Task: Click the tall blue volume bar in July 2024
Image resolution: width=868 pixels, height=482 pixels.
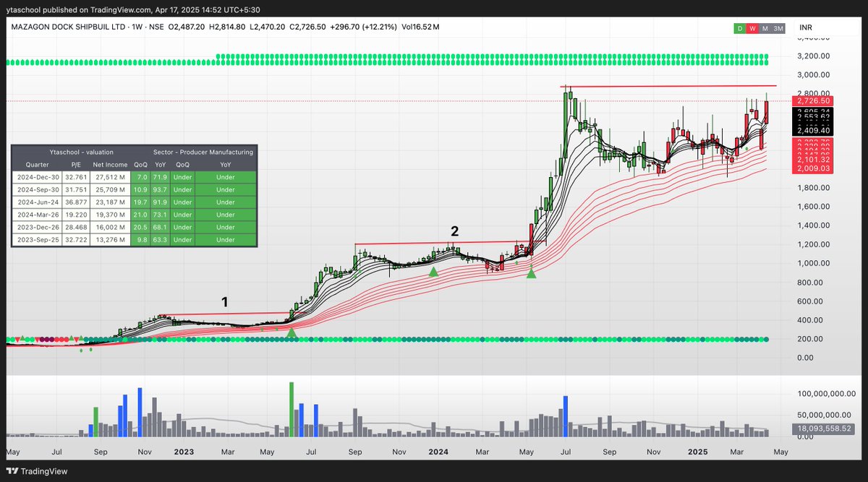Action: [x=566, y=416]
